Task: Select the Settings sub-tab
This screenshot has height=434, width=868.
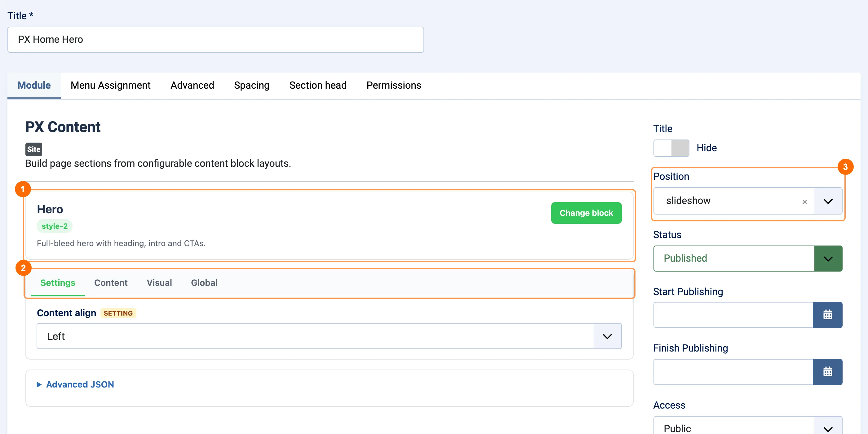Action: click(x=58, y=283)
